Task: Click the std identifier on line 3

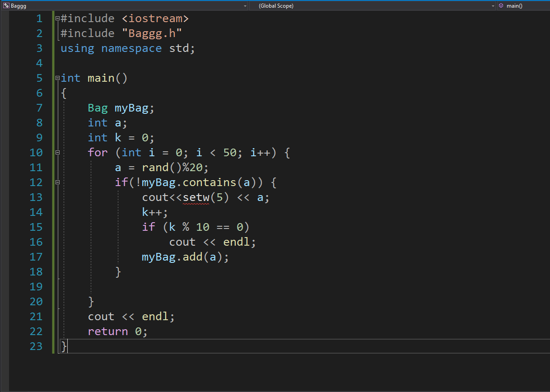Action: [x=179, y=48]
